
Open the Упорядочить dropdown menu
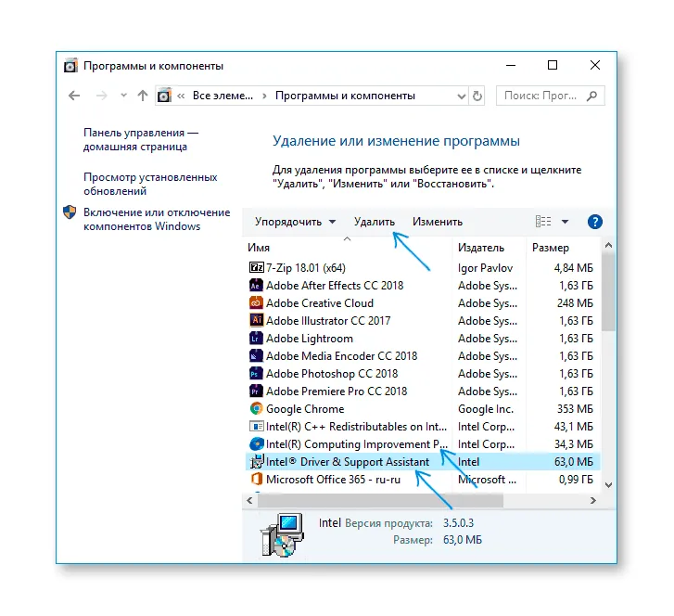pyautogui.click(x=295, y=222)
